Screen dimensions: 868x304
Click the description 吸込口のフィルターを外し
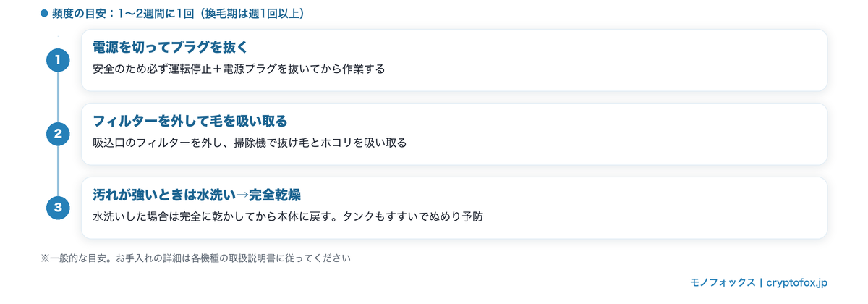point(250,143)
